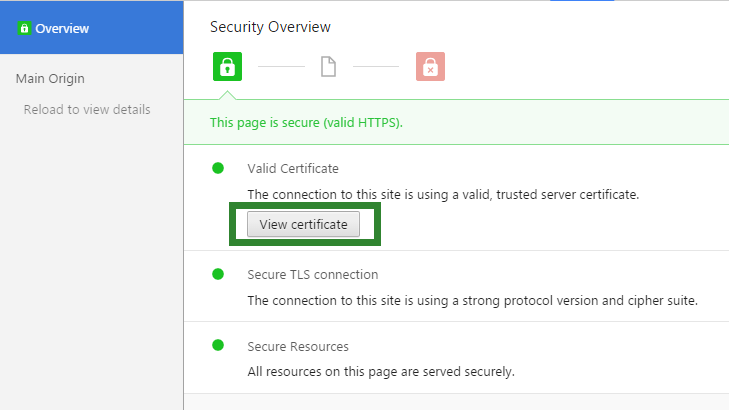Click the blank document icon in Security Overview
This screenshot has width=729, height=410.
pyautogui.click(x=328, y=66)
